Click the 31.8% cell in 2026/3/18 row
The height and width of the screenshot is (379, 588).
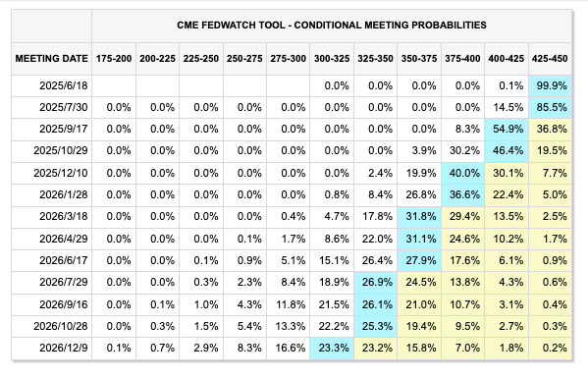[x=419, y=217]
